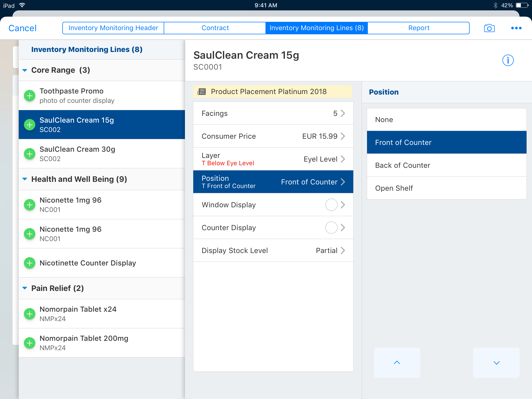Tap green plus icon for SaulClean Cream 30g

[30, 154]
